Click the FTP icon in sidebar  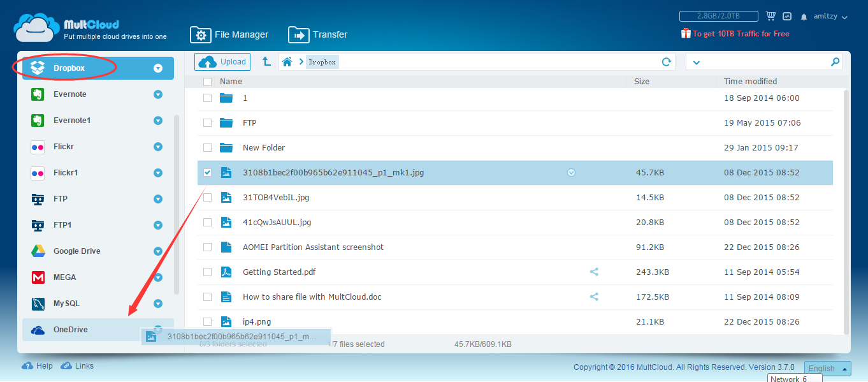click(38, 199)
